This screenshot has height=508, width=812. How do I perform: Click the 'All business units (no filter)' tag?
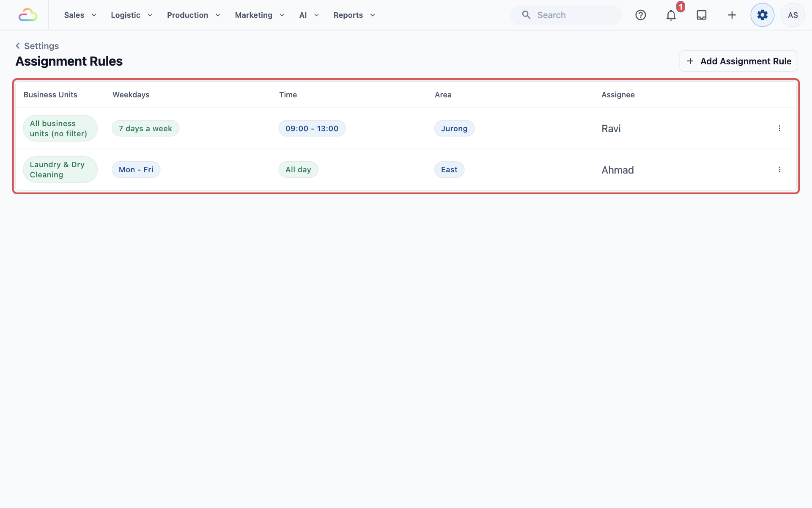tap(60, 128)
